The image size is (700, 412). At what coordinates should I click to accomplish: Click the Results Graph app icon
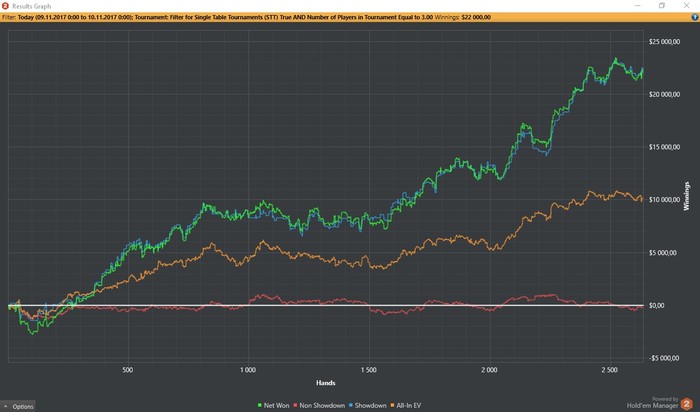5,6
